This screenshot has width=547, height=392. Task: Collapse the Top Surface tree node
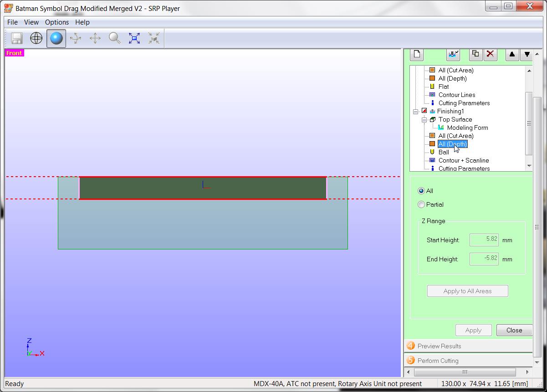pyautogui.click(x=424, y=120)
